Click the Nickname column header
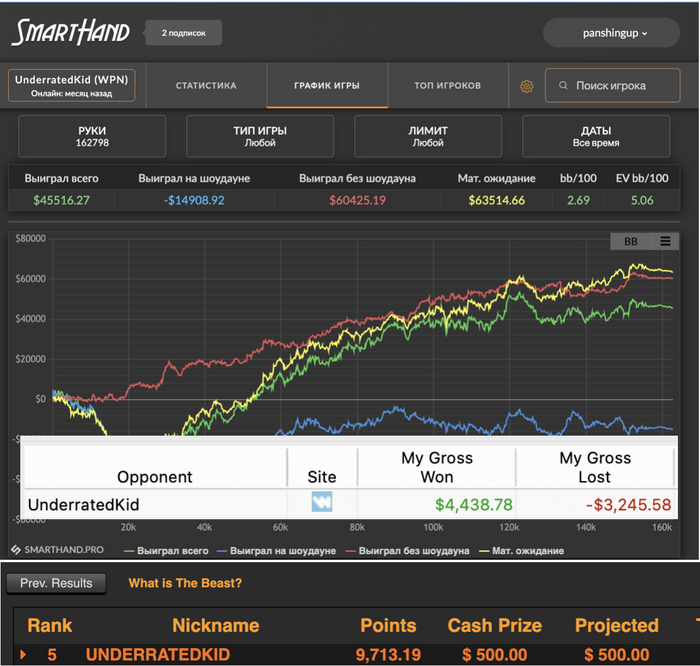 216,625
